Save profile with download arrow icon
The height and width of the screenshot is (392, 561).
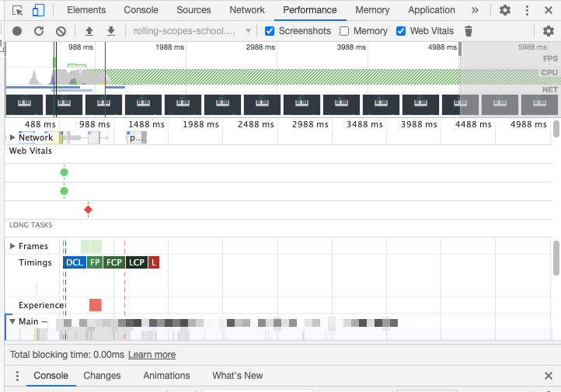pos(110,31)
